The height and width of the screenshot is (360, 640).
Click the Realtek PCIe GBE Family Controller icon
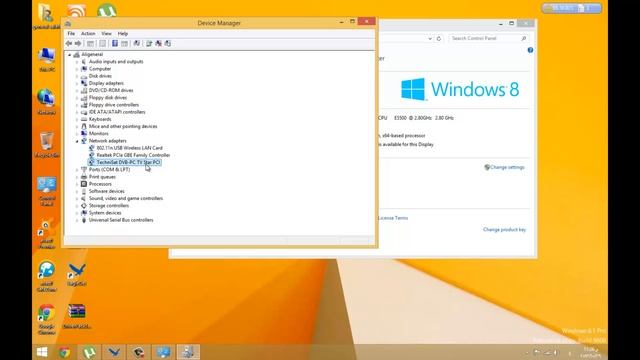pos(91,155)
